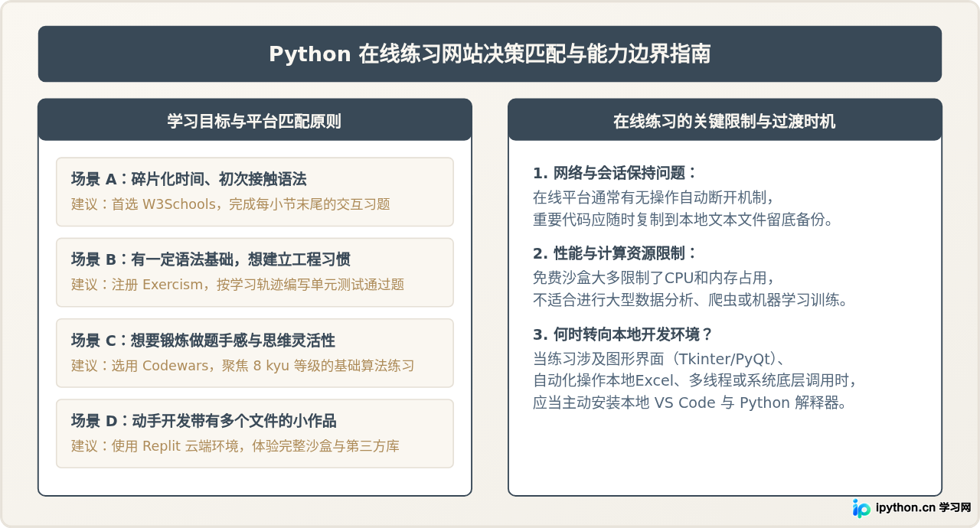980x528 pixels.
Task: Click the Exercism suggestion line
Action: [x=237, y=285]
